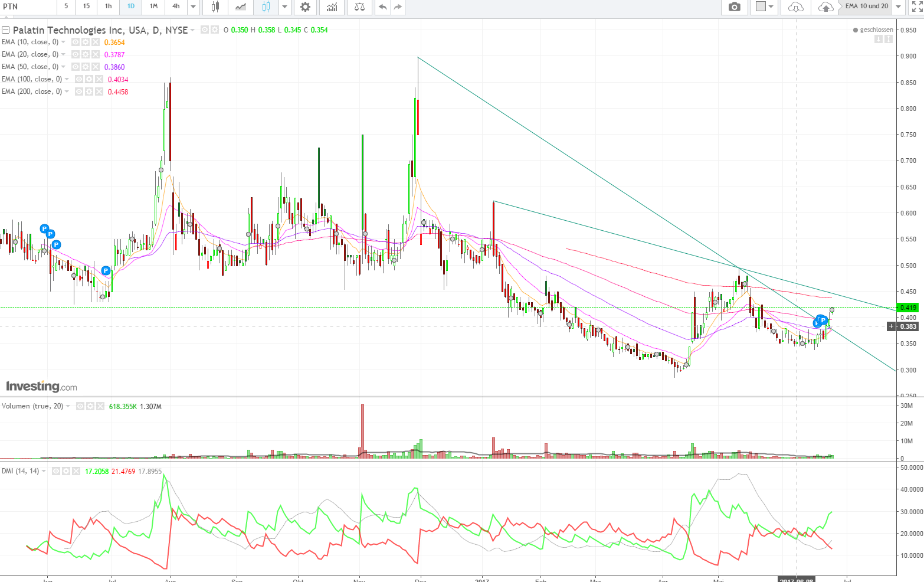Open settings for EMA (100, close, 0)

(x=89, y=80)
